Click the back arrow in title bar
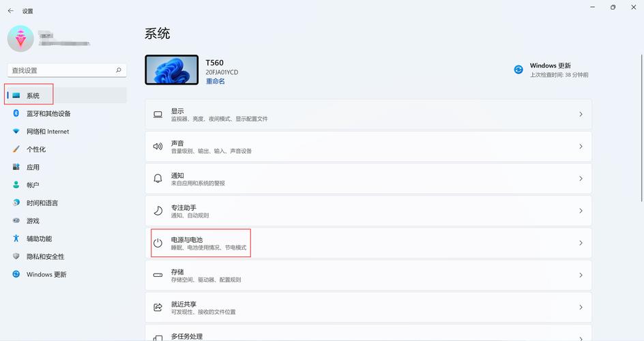This screenshot has width=644, height=341. [11, 11]
